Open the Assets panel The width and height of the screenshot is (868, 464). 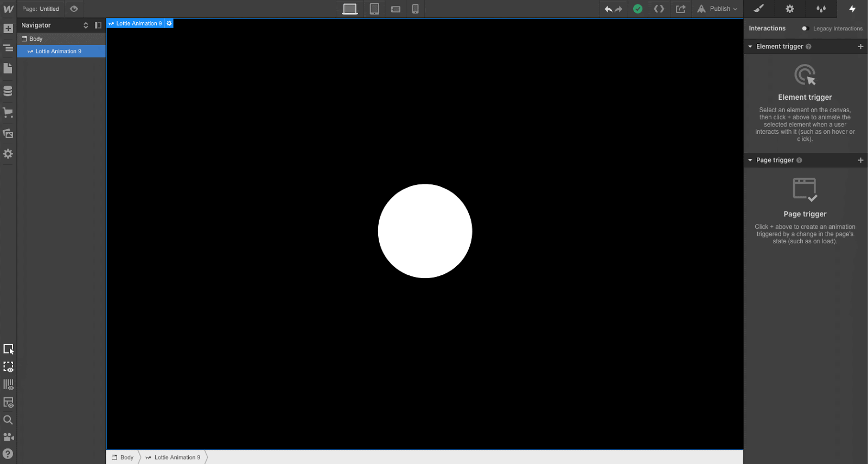(8, 133)
